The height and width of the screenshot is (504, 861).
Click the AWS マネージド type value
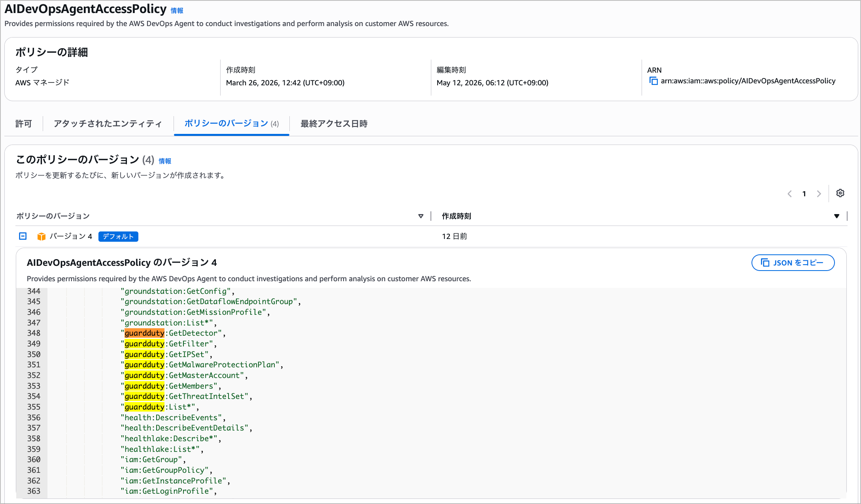pyautogui.click(x=42, y=83)
